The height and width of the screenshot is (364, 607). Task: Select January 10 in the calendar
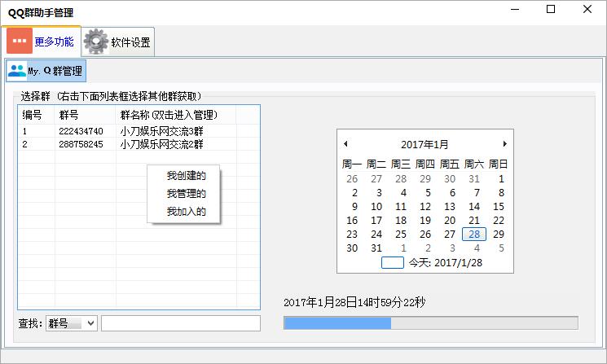tap(376, 207)
